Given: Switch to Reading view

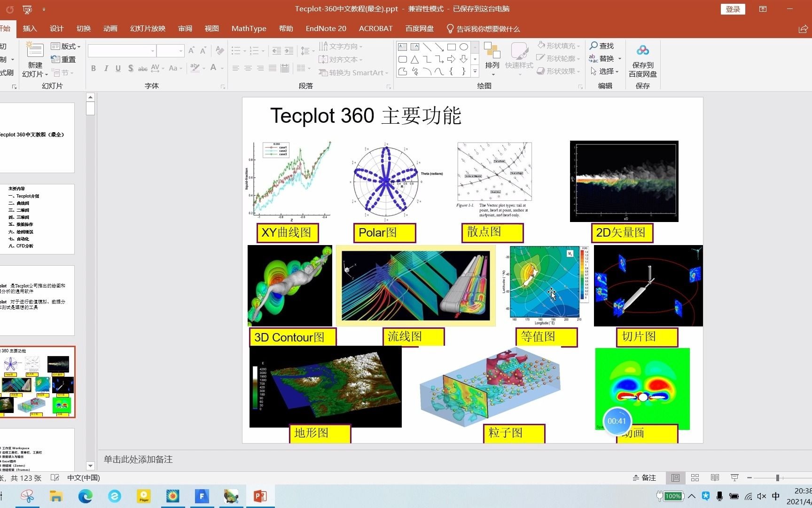Looking at the screenshot, I should (x=715, y=477).
